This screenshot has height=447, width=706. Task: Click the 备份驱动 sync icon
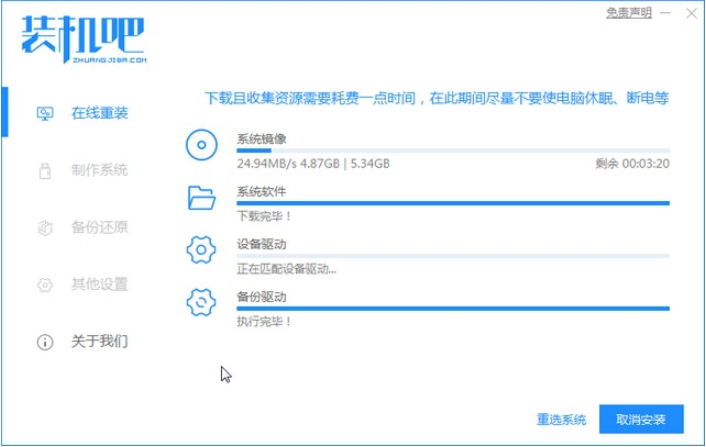coord(202,302)
